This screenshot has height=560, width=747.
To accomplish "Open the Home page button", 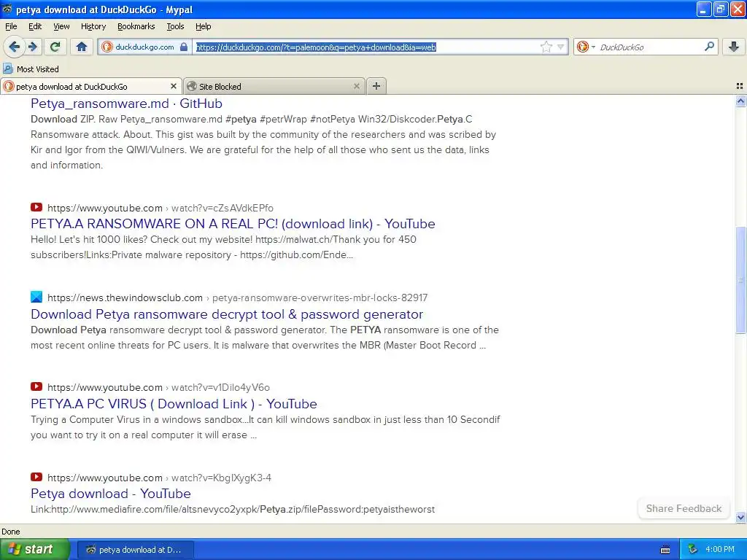I will click(82, 47).
